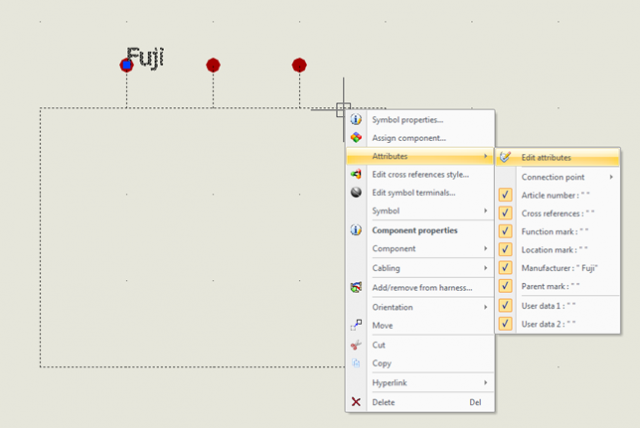Viewport: 640px width, 428px height.
Task: Expand the Cabling submenu arrow
Action: point(485,268)
